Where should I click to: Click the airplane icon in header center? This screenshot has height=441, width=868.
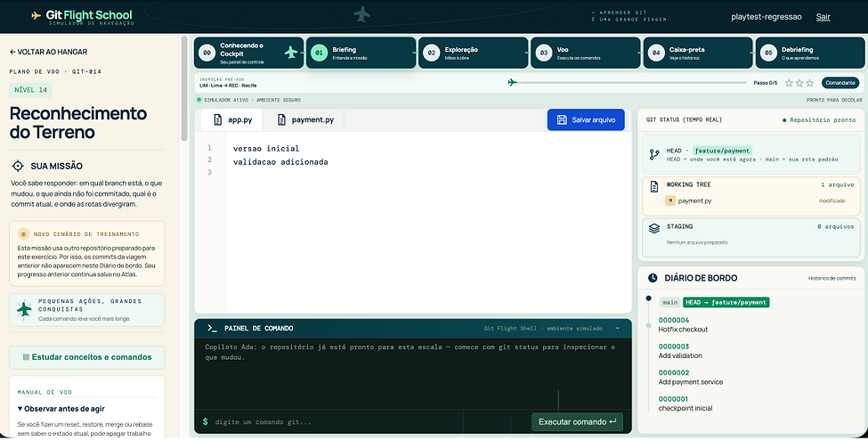point(362,14)
